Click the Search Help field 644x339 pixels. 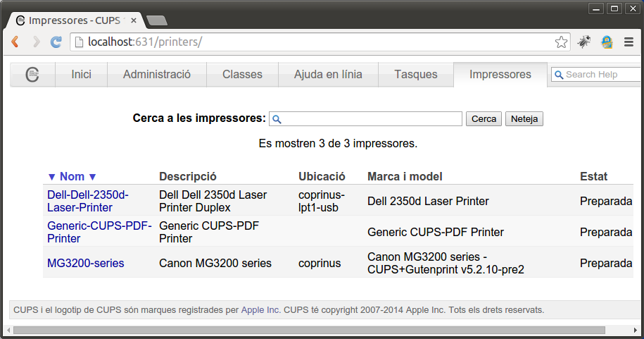598,75
